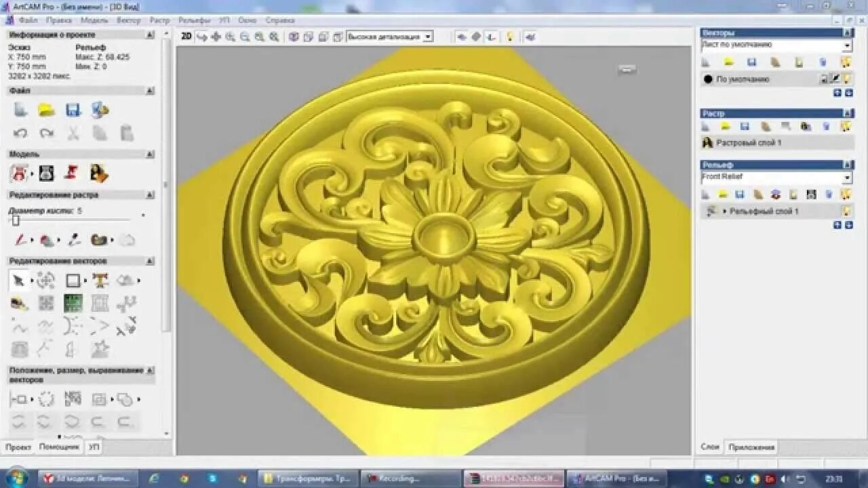868x488 pixels.
Task: Redo the action in the Файл panel
Action: 47,133
